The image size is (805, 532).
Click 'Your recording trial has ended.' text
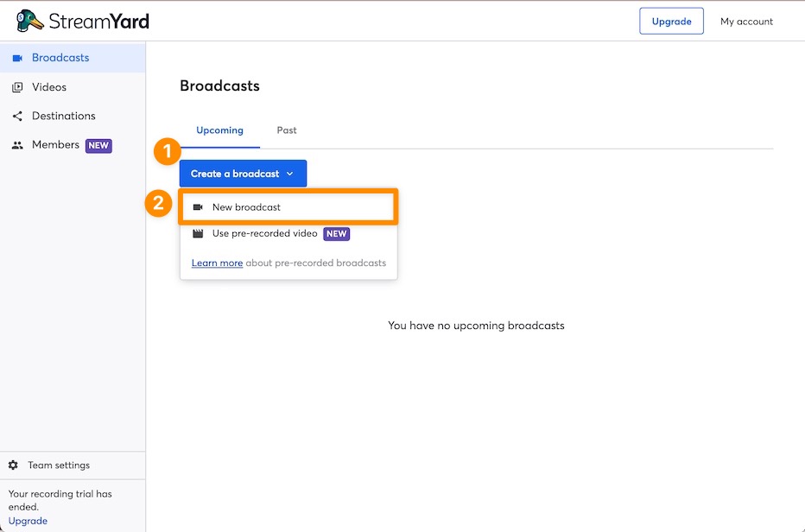(x=60, y=500)
